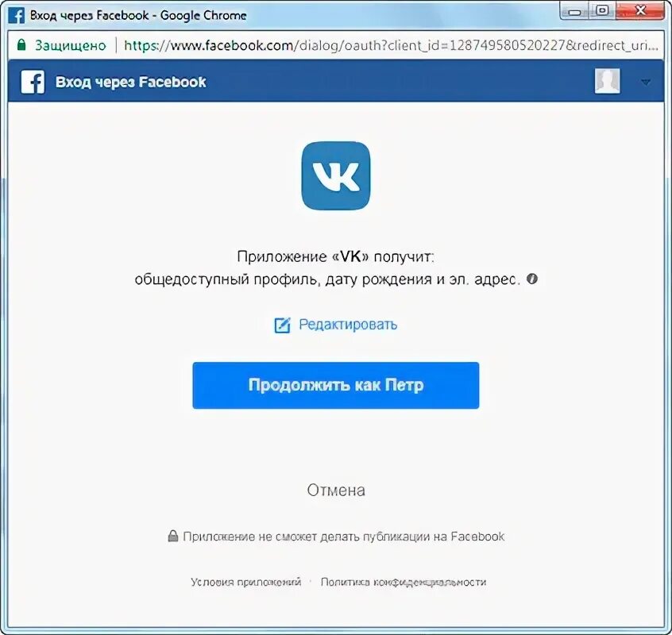
Task: Click the Вход через Facebook header title
Action: (131, 82)
